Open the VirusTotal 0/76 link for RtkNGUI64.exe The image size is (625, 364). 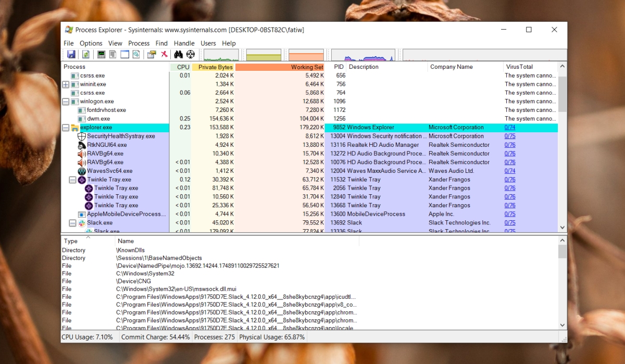(x=509, y=144)
